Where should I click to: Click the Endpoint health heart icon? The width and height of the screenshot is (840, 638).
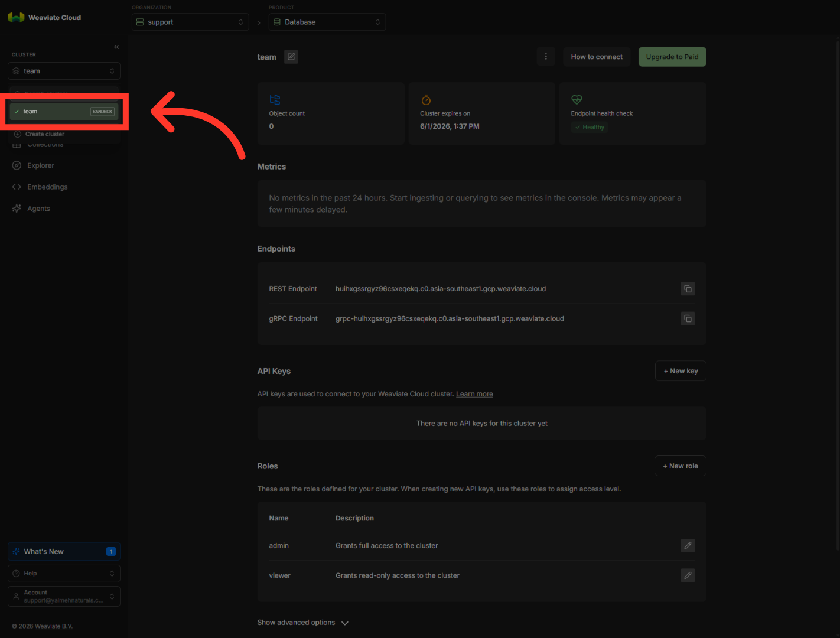click(x=577, y=100)
